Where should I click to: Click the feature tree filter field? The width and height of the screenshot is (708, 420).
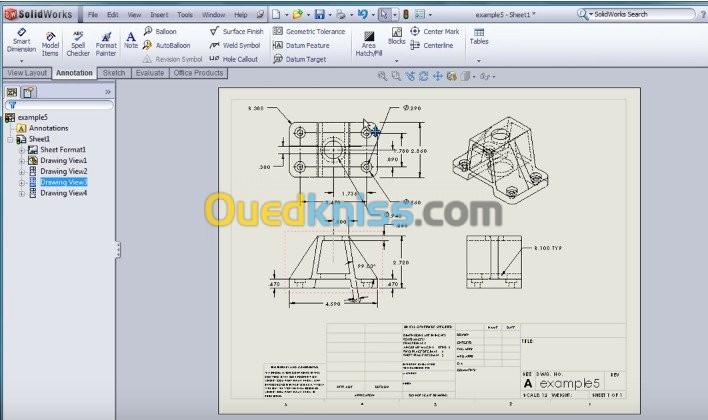(59, 105)
